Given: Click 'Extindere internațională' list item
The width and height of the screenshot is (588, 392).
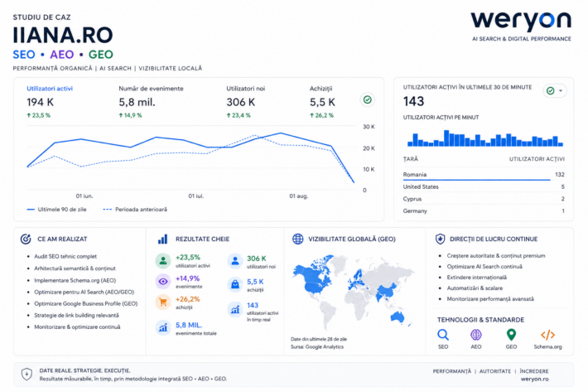Looking at the screenshot, I should click(x=477, y=277).
